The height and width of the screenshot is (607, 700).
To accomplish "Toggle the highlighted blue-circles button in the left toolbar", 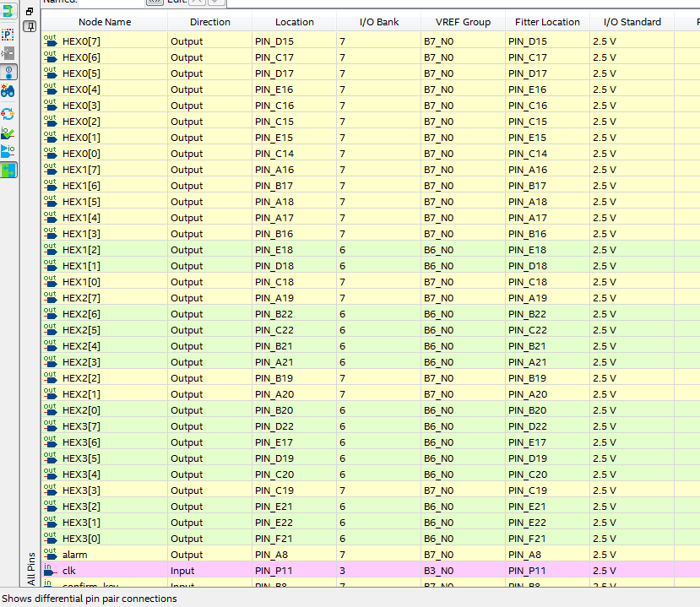I will click(8, 73).
